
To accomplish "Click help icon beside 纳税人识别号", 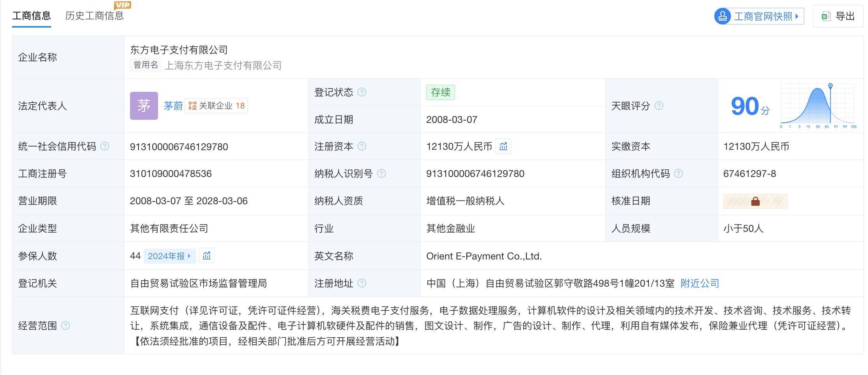I will click(x=381, y=173).
